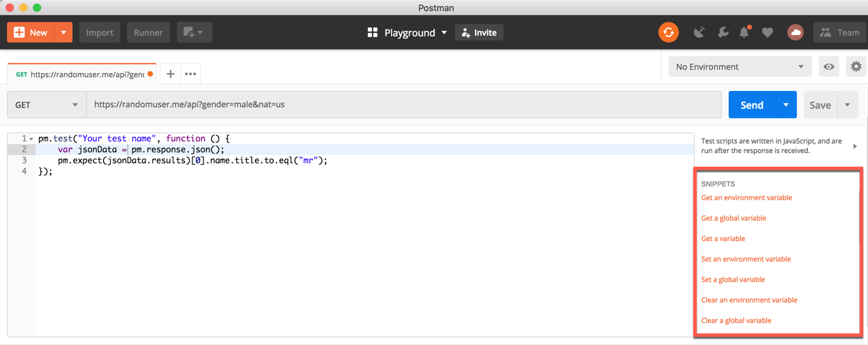Open the new window icon dropdown
The image size is (868, 345).
(x=194, y=32)
